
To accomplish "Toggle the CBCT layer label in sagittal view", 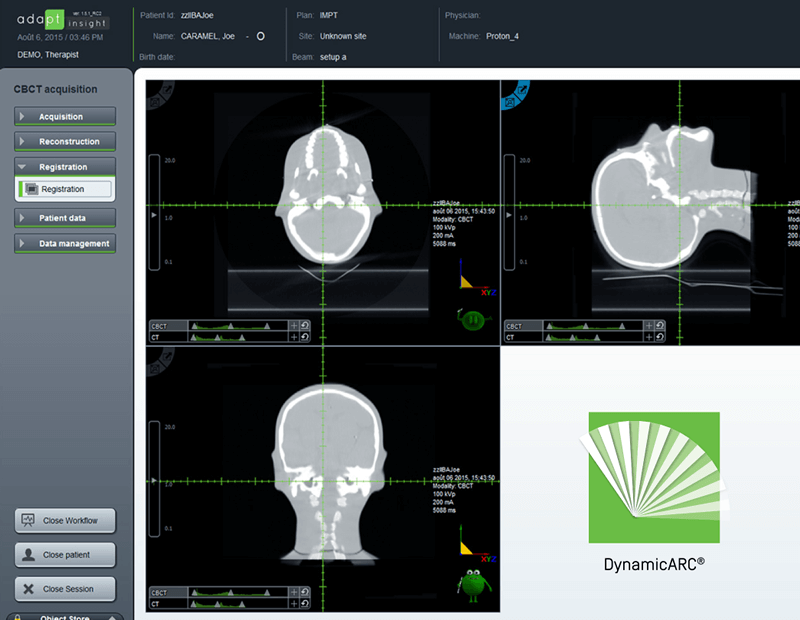I will 523,326.
